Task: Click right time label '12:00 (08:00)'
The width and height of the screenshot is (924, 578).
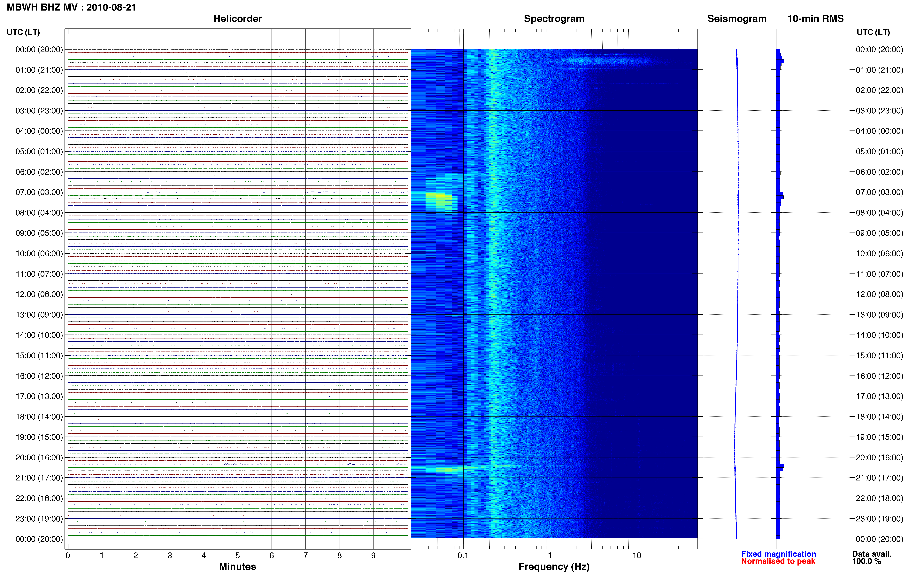Action: click(880, 294)
